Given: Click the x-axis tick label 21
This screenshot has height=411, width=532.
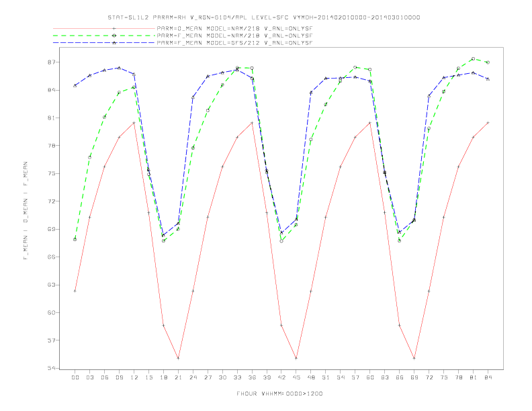Looking at the screenshot, I should (179, 377).
